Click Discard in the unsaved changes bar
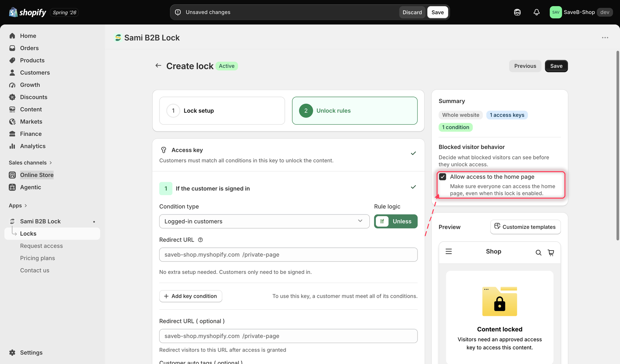Viewport: 620px width, 364px height. pos(412,12)
